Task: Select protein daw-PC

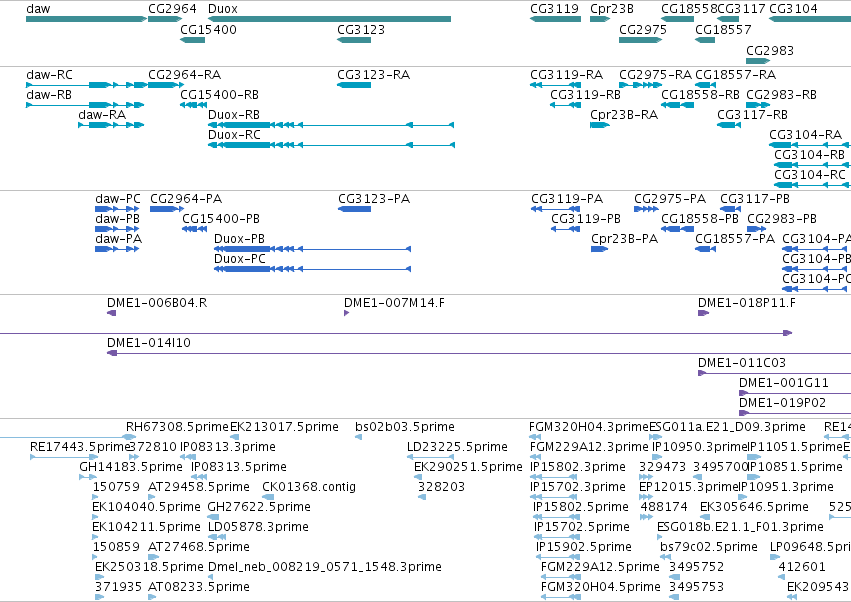Action: click(117, 209)
